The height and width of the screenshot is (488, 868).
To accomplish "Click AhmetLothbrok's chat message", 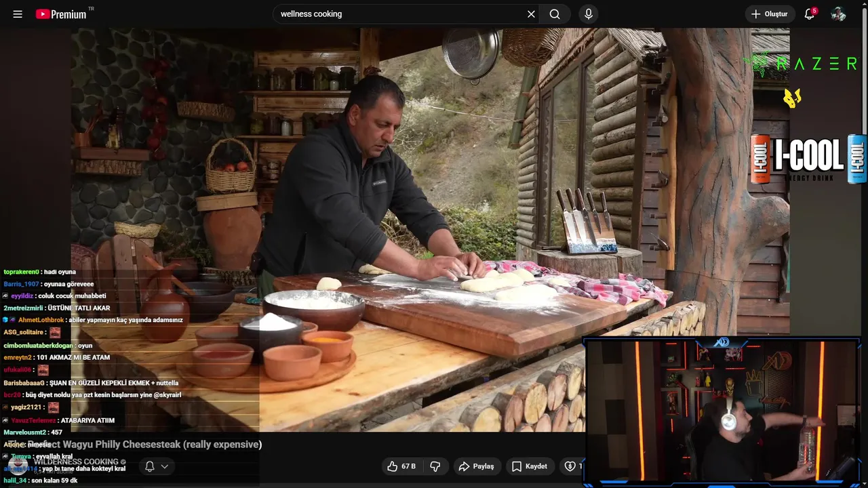I will pos(94,320).
